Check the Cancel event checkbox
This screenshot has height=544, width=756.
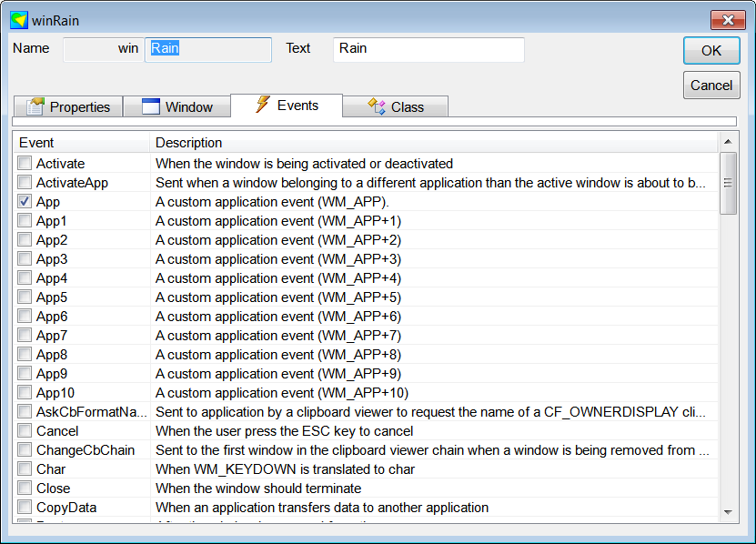click(25, 430)
